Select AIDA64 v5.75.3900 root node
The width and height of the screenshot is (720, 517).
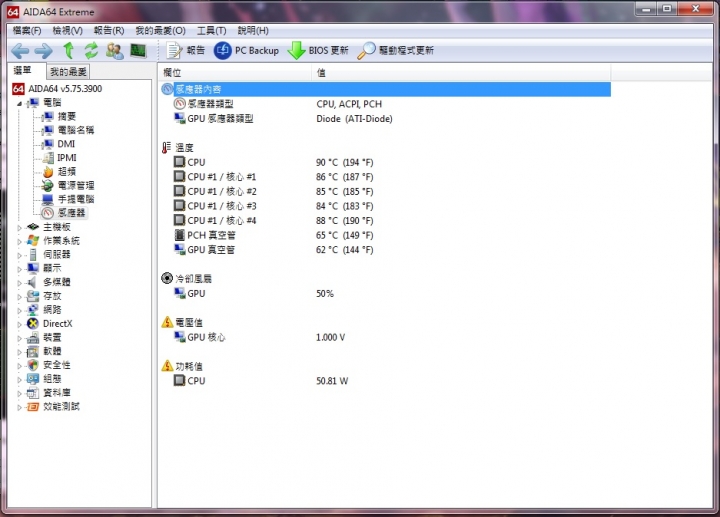[57, 89]
